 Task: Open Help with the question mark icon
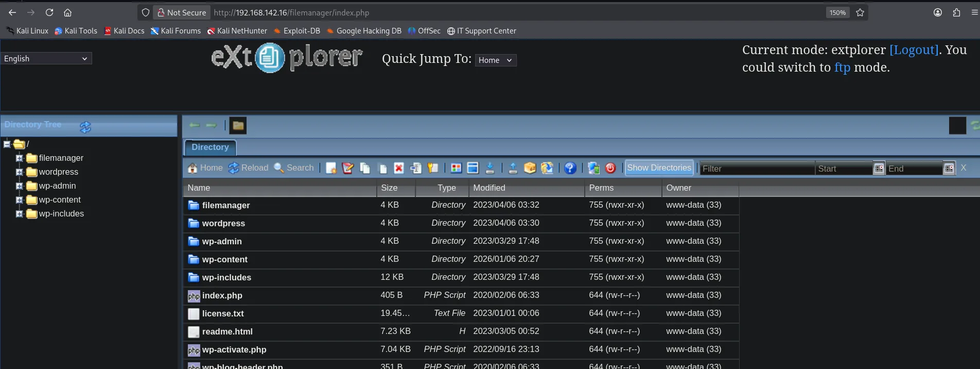coord(570,168)
